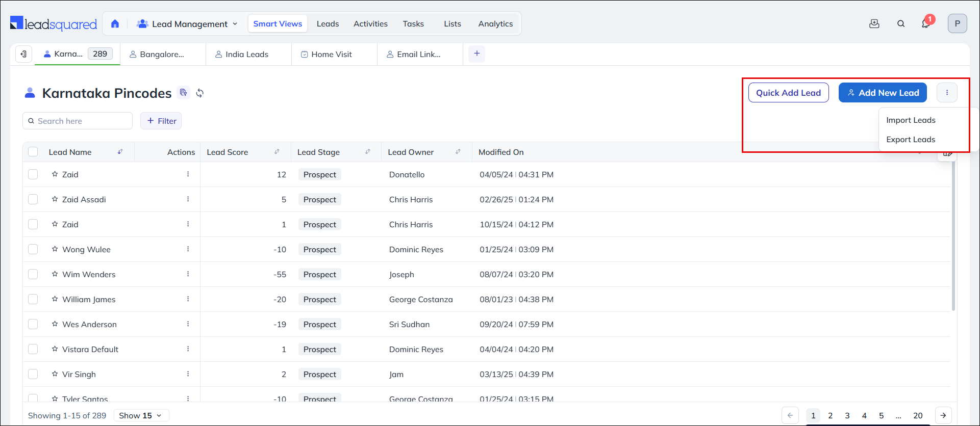980x426 pixels.
Task: Go to next page arrow in pagination
Action: point(943,415)
